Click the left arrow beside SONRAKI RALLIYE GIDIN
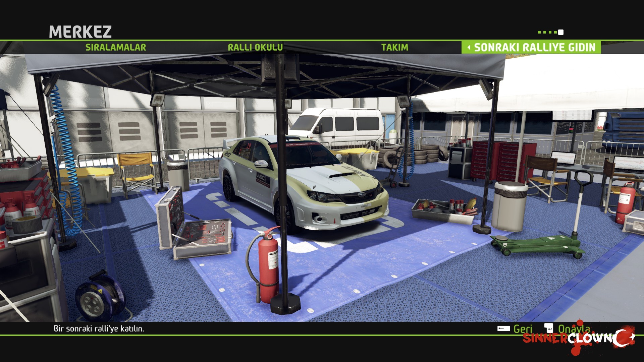The image size is (644, 362). click(x=469, y=47)
